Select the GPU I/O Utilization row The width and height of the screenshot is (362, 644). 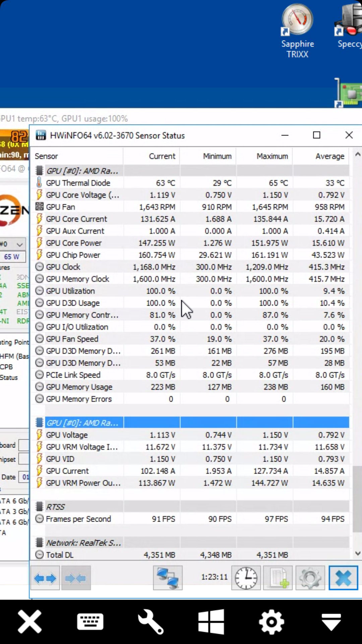[190, 327]
